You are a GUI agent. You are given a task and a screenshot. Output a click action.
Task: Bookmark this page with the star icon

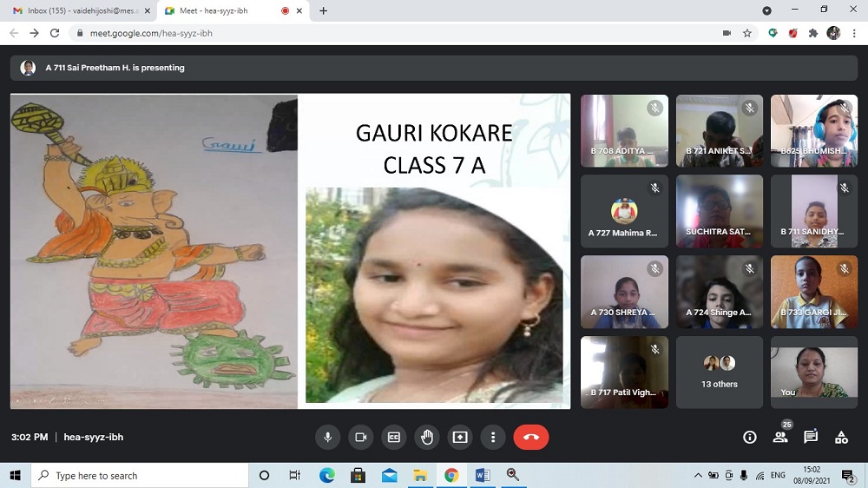[747, 33]
